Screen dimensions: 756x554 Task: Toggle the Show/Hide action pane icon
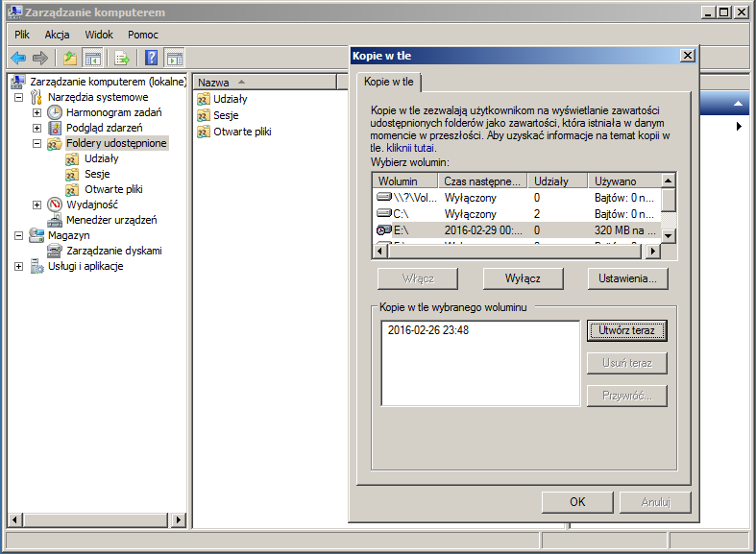(x=175, y=59)
